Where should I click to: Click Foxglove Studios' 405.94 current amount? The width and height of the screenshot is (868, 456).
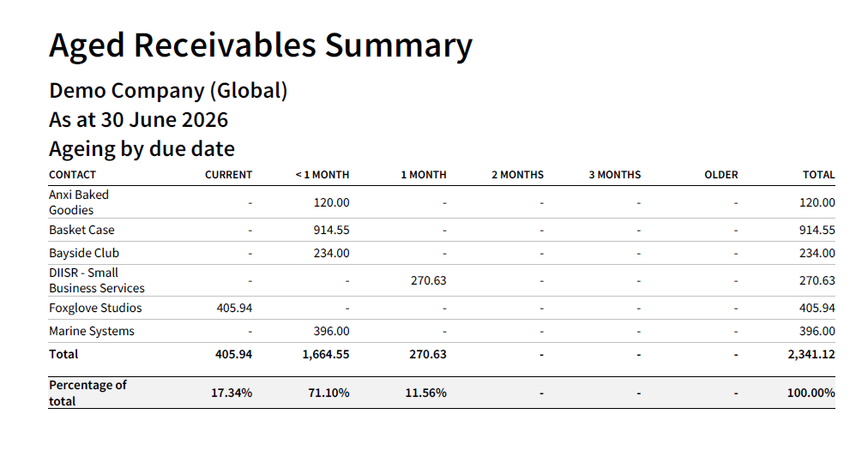click(x=234, y=308)
